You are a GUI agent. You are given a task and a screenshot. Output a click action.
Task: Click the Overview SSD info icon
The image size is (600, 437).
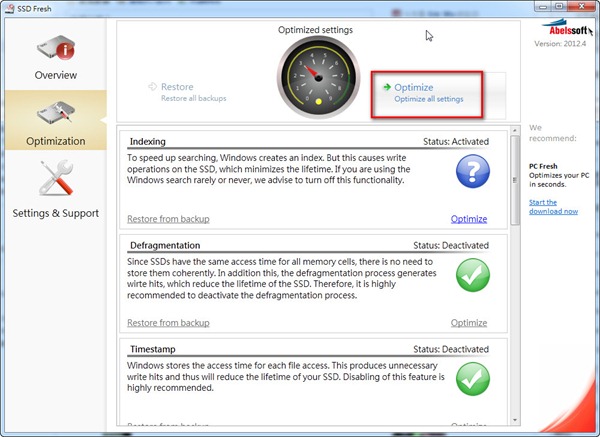tap(56, 47)
